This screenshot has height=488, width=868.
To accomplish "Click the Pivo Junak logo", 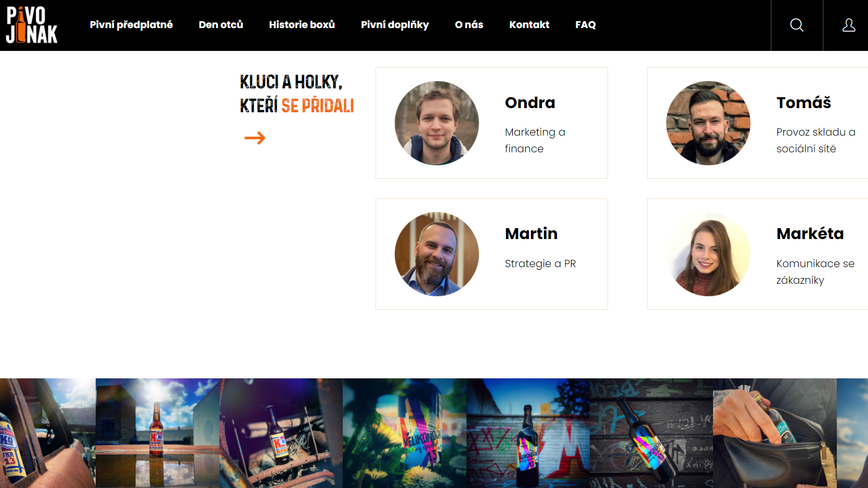I will [32, 25].
